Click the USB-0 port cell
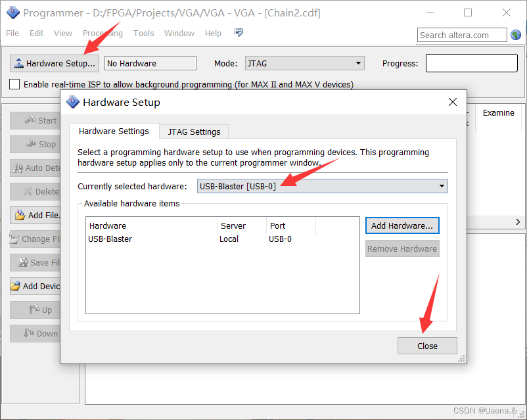 tap(280, 239)
